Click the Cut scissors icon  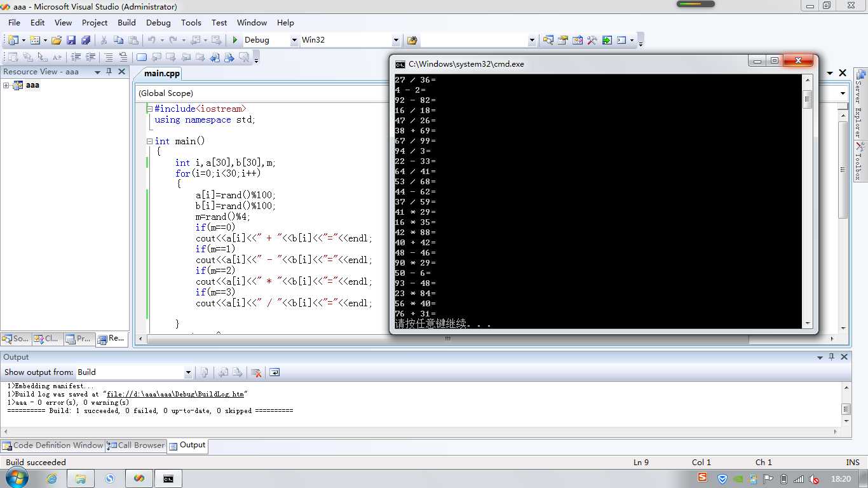(104, 40)
